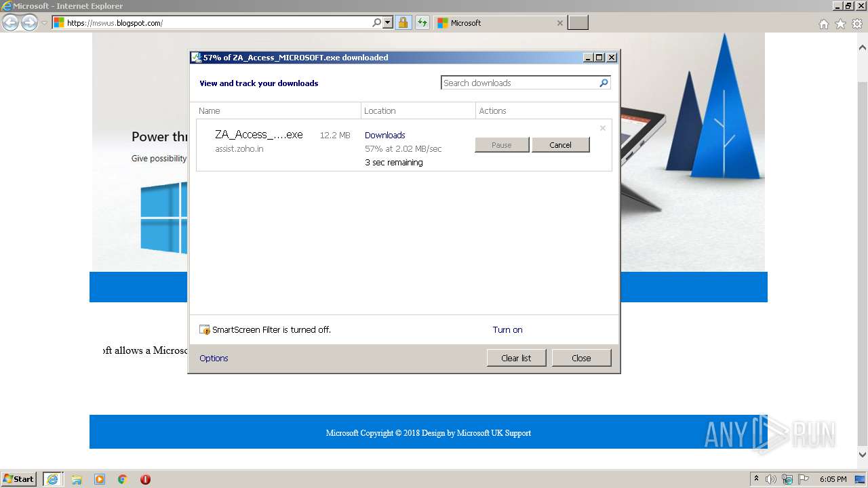
Task: Open the volume speaker tray icon
Action: (x=771, y=479)
